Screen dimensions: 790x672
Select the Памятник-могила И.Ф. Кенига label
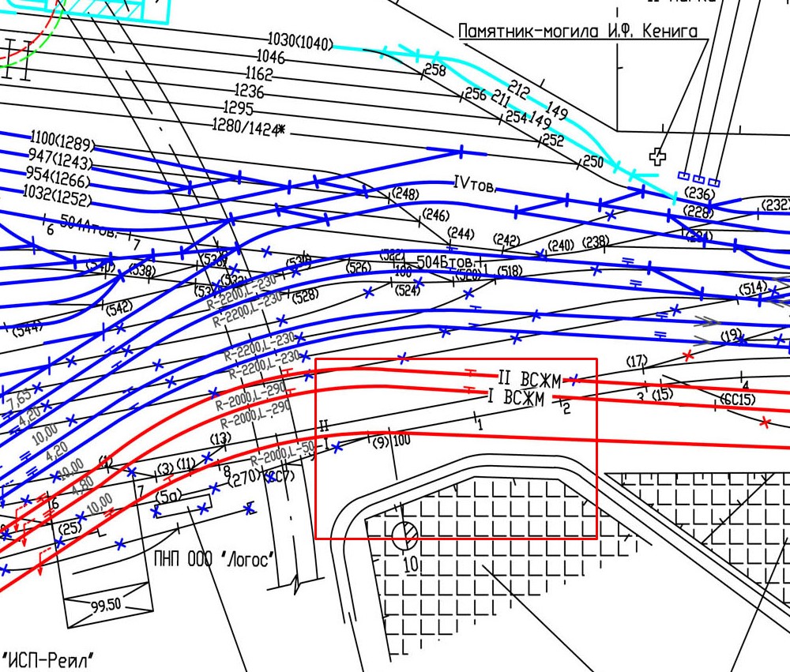[578, 32]
